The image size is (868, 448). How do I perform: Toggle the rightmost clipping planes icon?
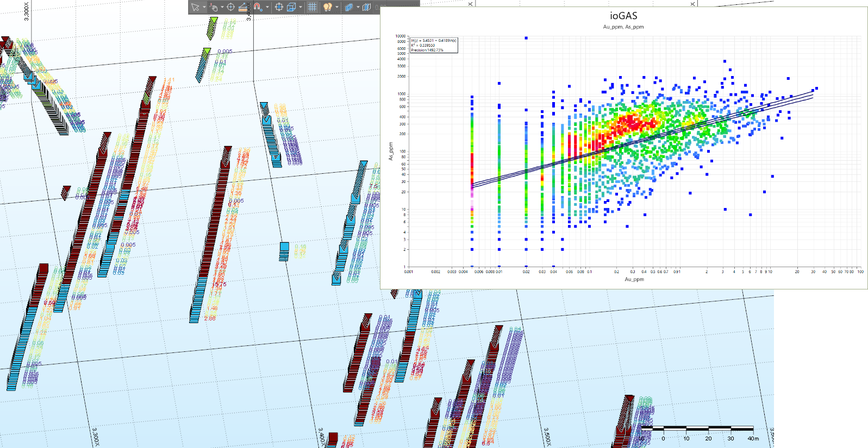coord(367,7)
